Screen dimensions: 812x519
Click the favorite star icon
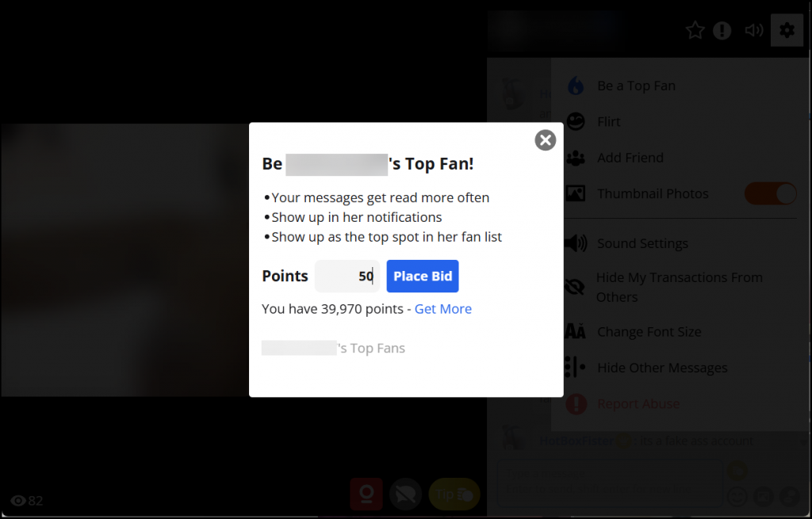(x=695, y=31)
